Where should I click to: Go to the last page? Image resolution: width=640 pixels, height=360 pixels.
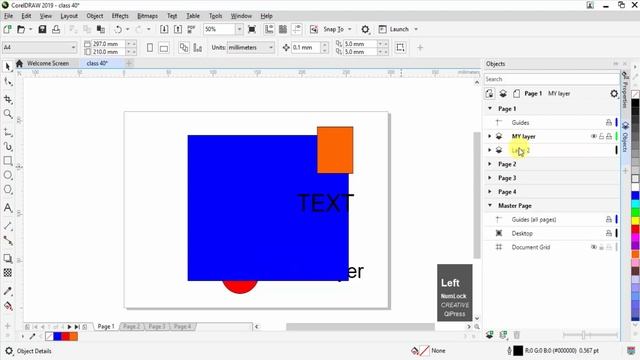coord(77,327)
